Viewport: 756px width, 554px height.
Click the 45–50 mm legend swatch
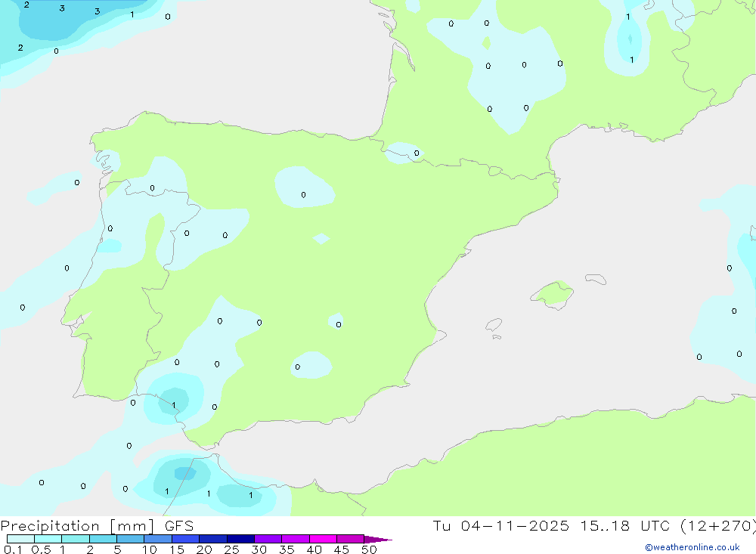pyautogui.click(x=350, y=539)
